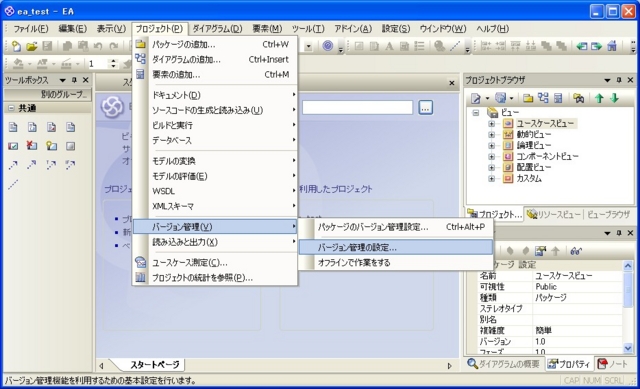The height and width of the screenshot is (389, 640).
Task: Switch to the ノート tab
Action: click(x=612, y=364)
